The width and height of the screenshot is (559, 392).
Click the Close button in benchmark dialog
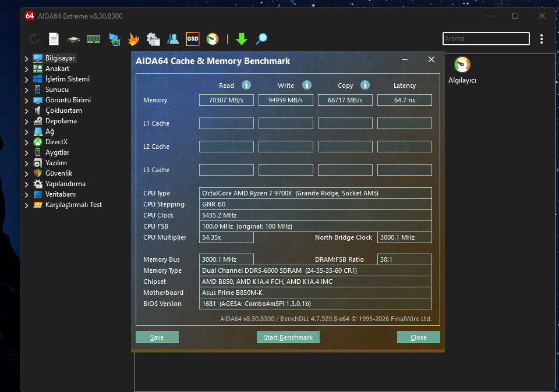coord(419,337)
